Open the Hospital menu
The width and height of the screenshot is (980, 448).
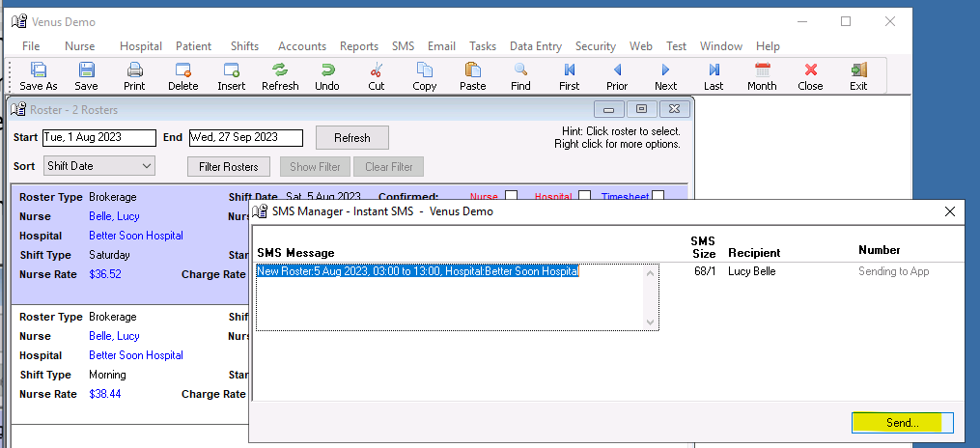coord(141,46)
